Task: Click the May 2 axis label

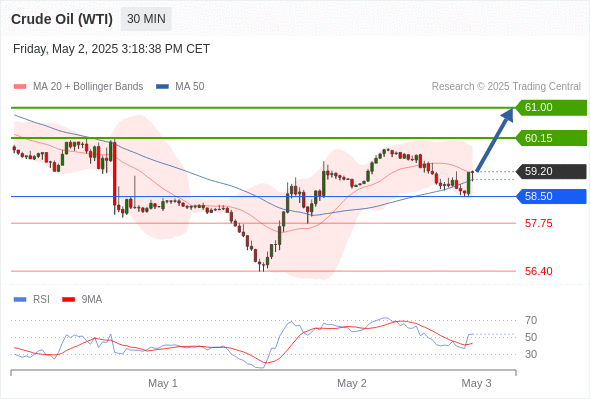Action: [351, 383]
